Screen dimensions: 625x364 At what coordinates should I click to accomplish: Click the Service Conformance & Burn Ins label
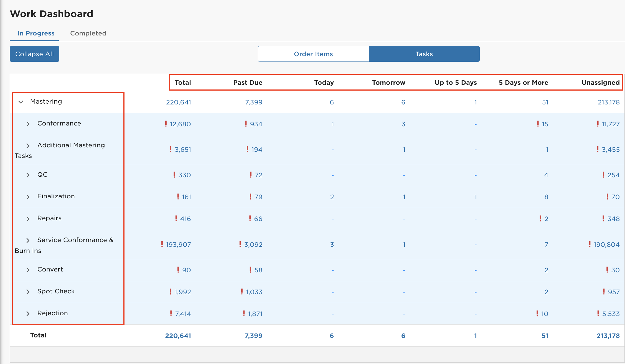[x=64, y=245]
